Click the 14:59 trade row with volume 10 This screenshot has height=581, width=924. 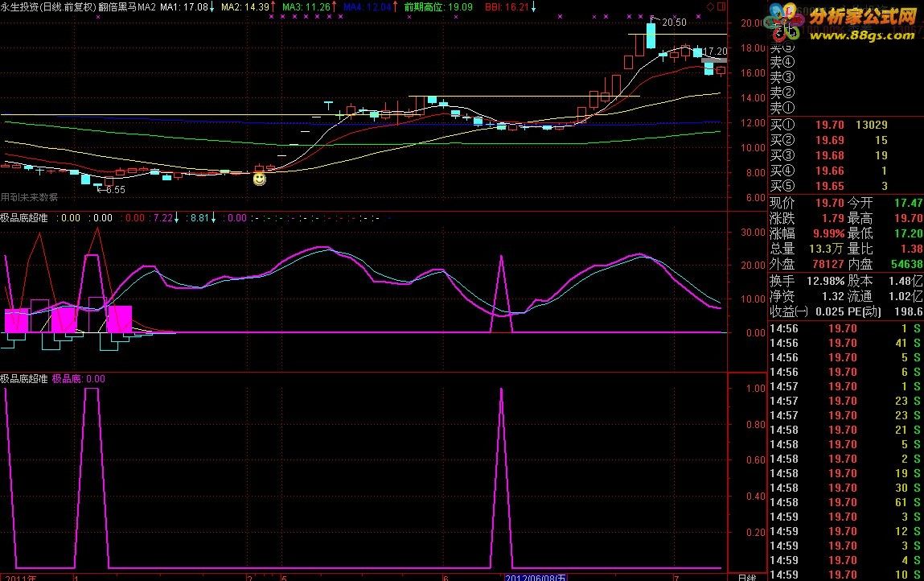point(846,575)
